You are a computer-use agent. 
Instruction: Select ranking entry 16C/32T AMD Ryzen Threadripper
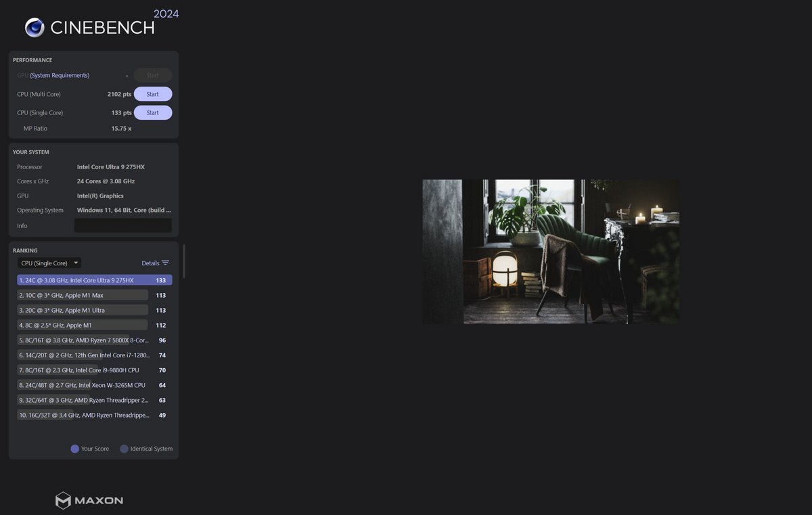[x=94, y=416]
